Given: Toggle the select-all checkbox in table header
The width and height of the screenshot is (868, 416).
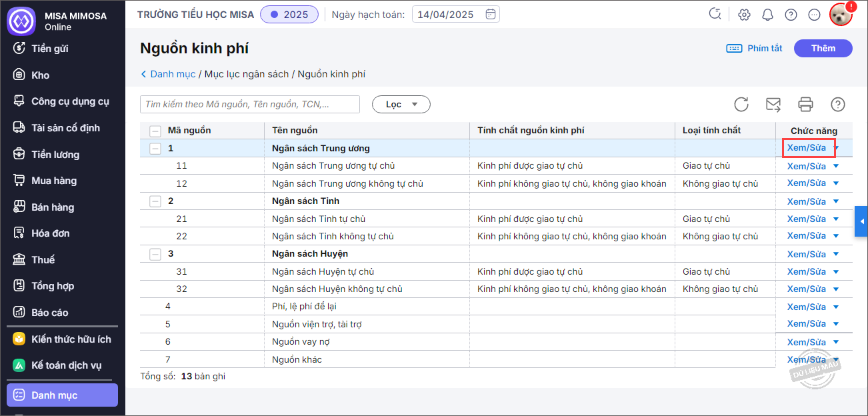Looking at the screenshot, I should point(155,131).
